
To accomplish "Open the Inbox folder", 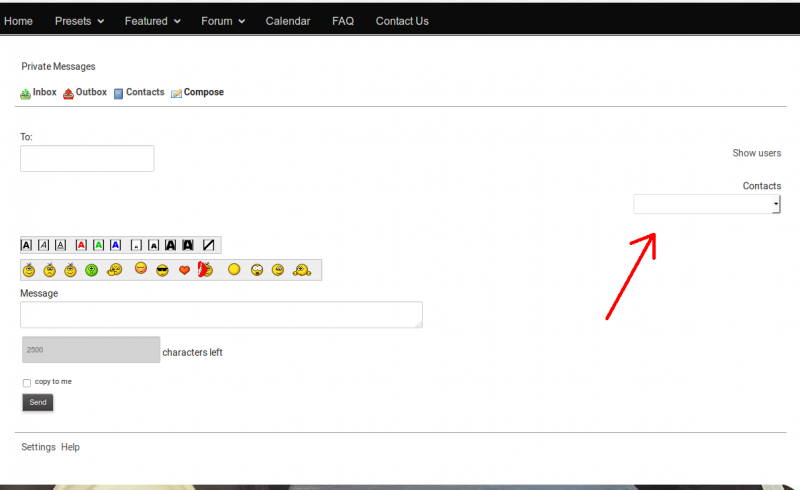I will [x=44, y=92].
